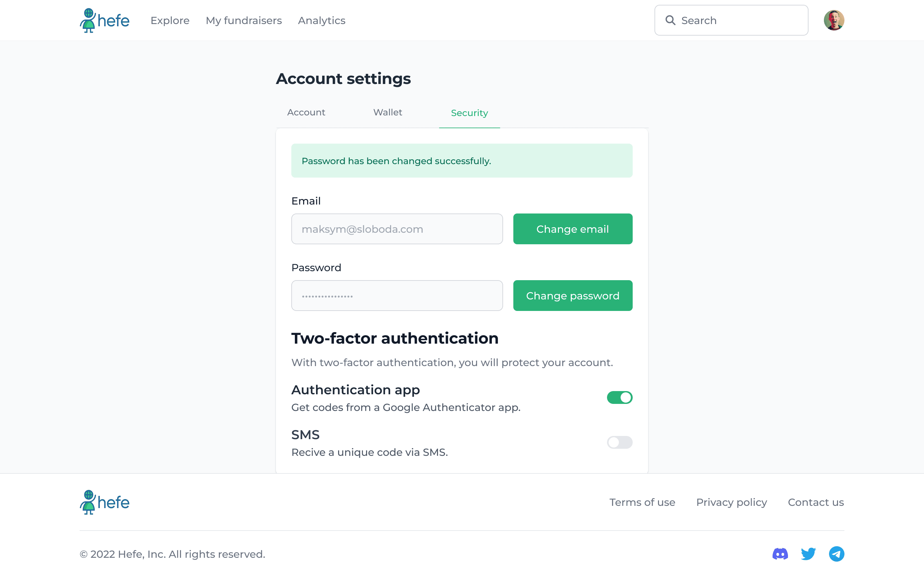
Task: Switch to the Account tab
Action: 306,112
